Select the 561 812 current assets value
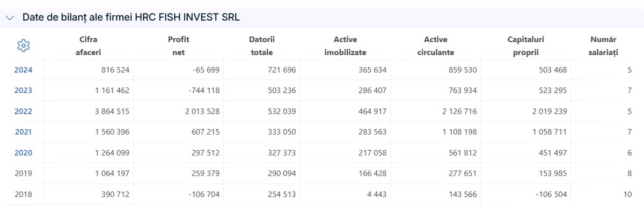The height and width of the screenshot is (207, 644). tap(462, 153)
